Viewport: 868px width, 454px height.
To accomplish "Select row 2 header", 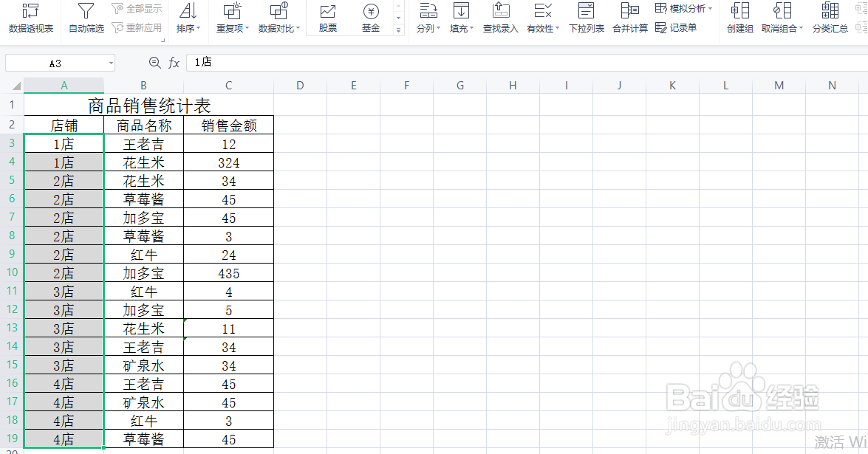I will [12, 125].
